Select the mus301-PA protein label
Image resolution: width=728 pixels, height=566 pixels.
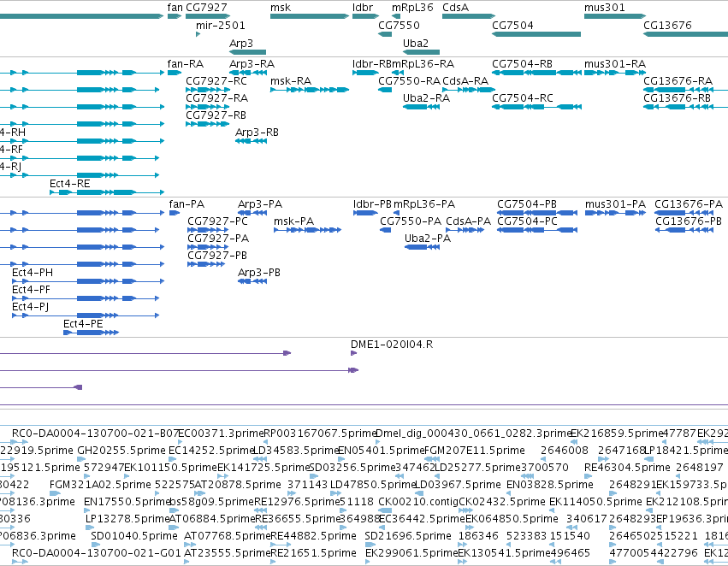click(x=615, y=204)
